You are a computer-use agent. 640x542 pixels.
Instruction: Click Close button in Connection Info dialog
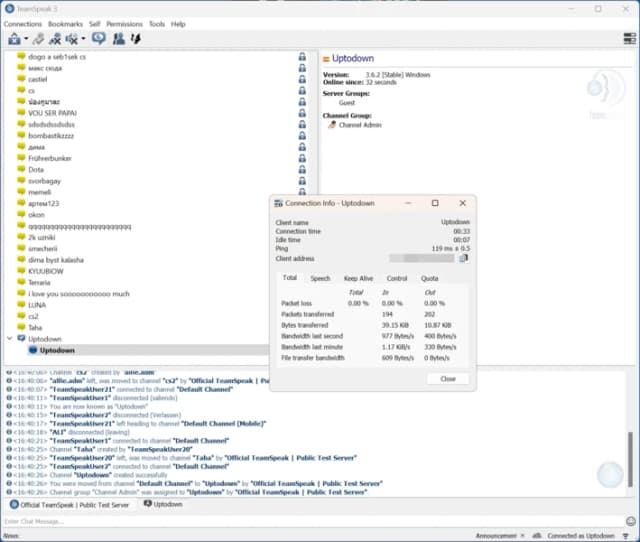448,379
